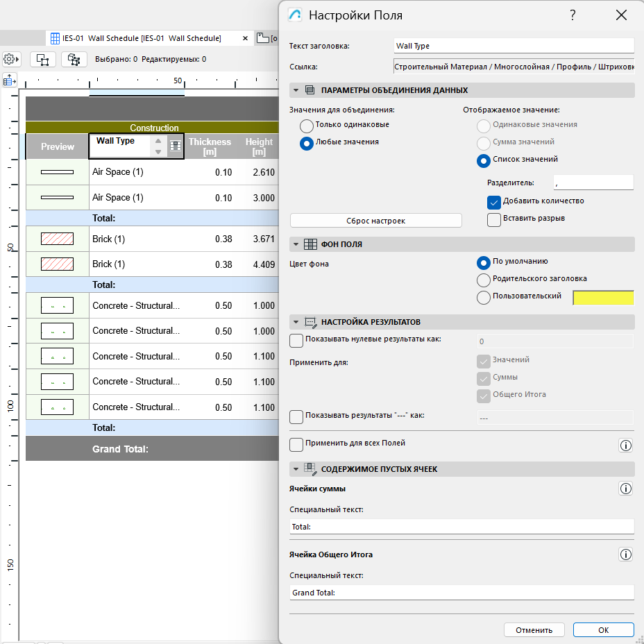Viewport: 644px width, 644px height.
Task: Click the Archicad logo in dialog title
Action: (295, 15)
